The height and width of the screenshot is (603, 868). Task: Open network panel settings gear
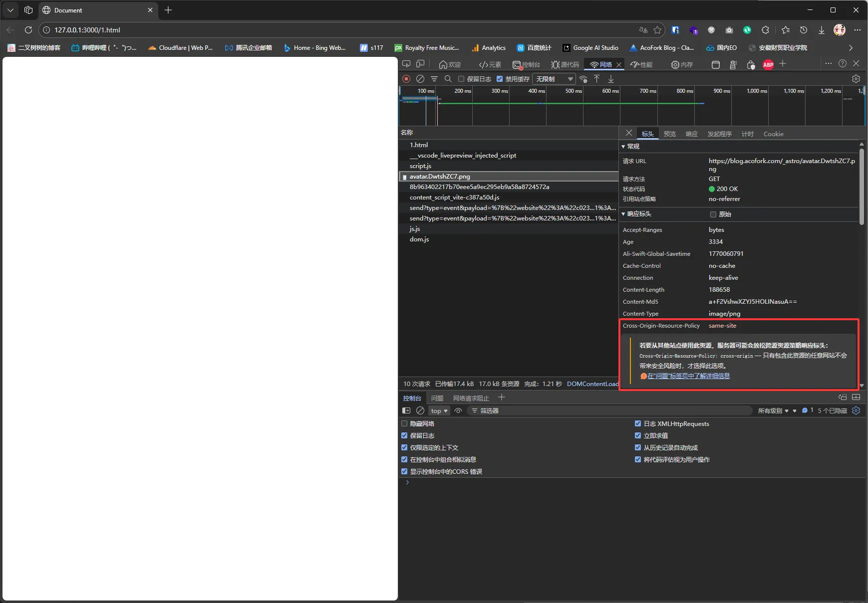pos(856,79)
